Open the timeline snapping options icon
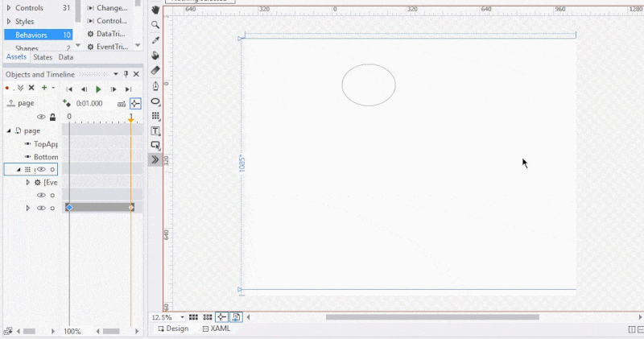The height and width of the screenshot is (339, 644). pos(122,104)
